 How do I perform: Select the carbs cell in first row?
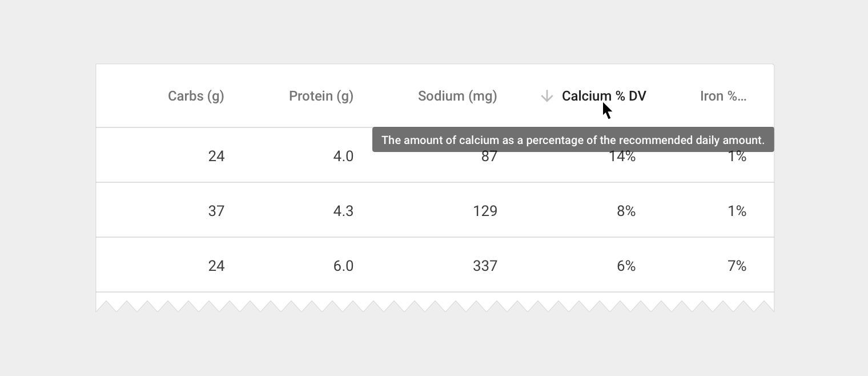click(216, 156)
